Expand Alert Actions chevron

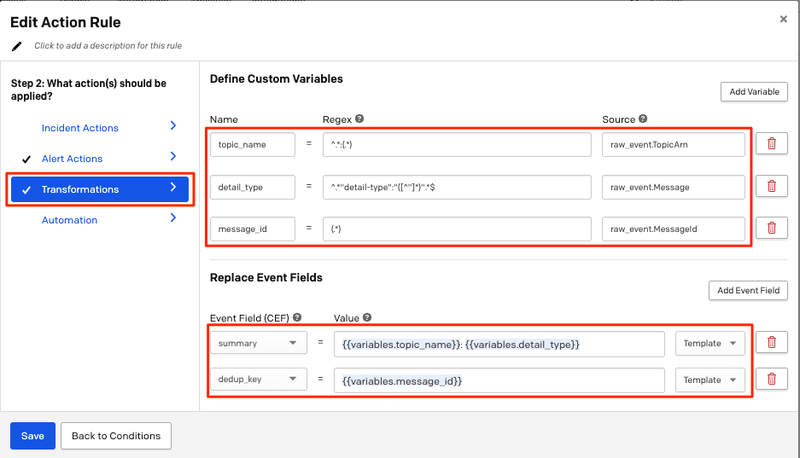[173, 156]
